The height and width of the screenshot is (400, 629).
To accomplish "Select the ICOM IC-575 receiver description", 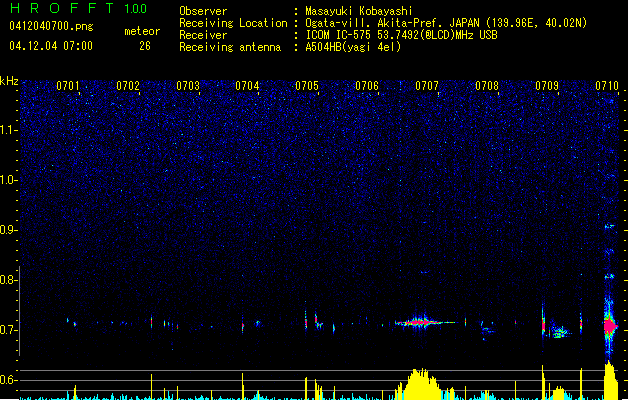I will coord(401,35).
